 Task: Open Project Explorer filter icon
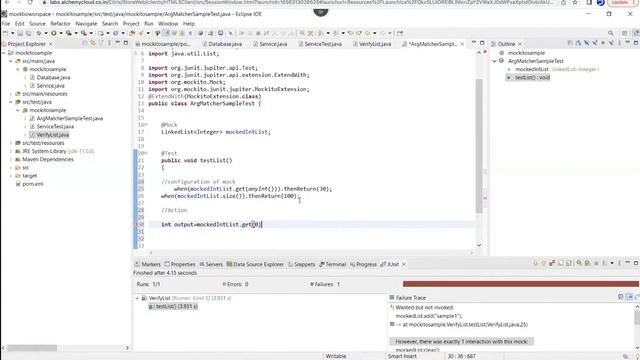pyautogui.click(x=101, y=43)
